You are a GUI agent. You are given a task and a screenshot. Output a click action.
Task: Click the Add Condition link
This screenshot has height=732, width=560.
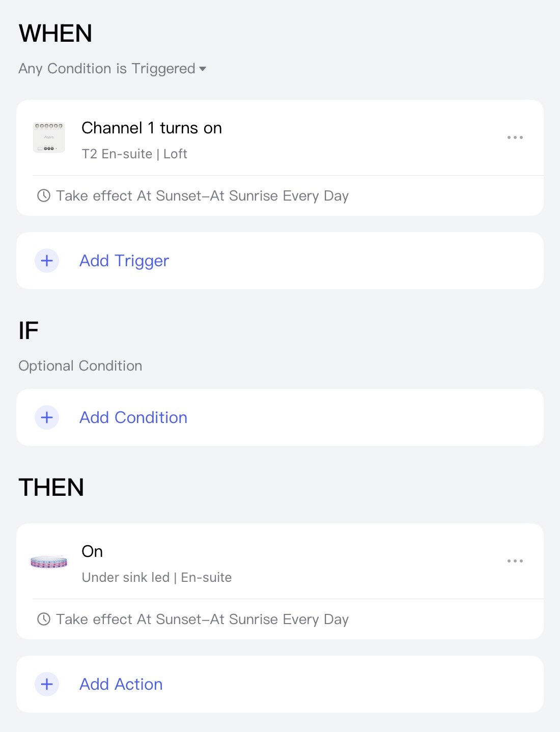(133, 417)
